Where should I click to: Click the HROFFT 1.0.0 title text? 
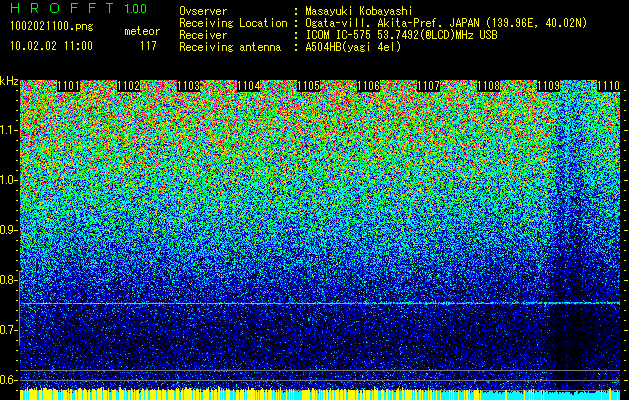(79, 8)
